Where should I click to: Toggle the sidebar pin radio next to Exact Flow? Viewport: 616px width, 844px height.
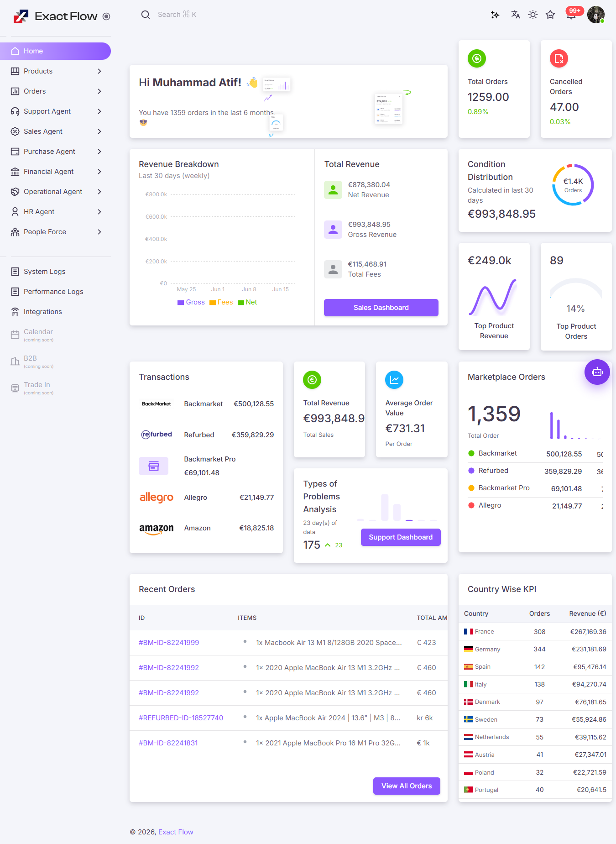(x=106, y=16)
